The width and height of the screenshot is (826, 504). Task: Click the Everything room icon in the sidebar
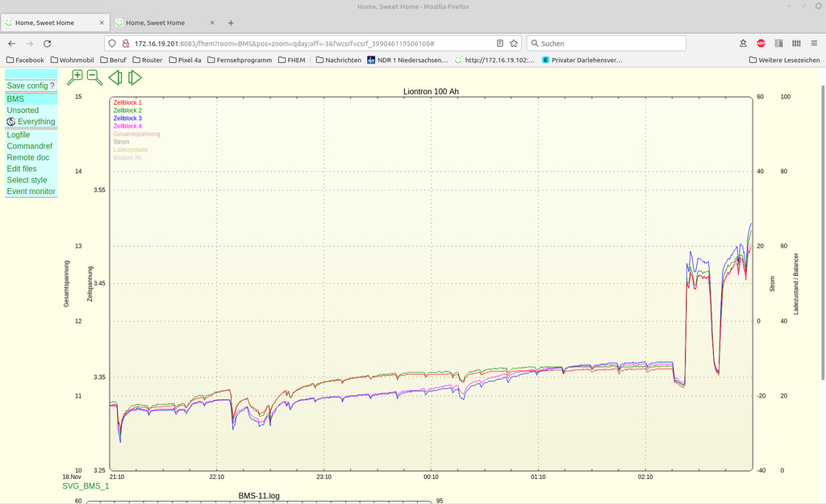tap(11, 122)
